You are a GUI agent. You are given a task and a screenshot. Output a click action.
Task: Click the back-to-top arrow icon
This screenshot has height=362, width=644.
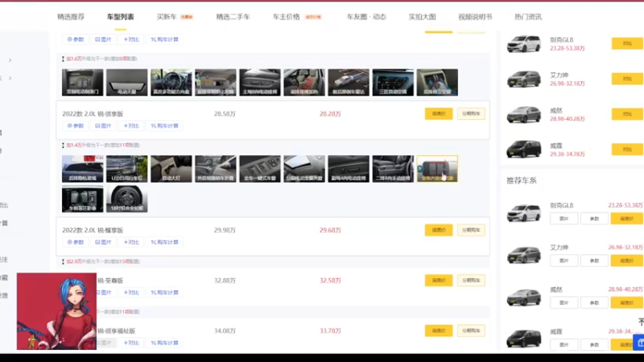pyautogui.click(x=641, y=322)
